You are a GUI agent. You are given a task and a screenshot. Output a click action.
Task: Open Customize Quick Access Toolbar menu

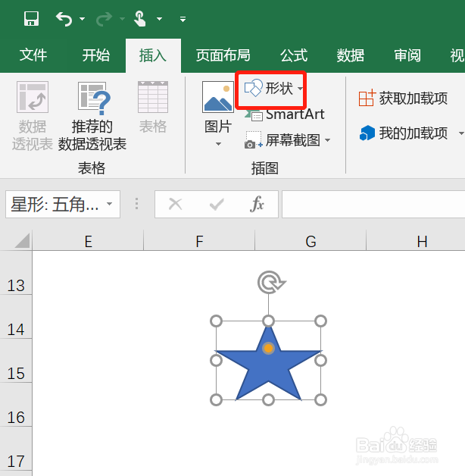(183, 20)
